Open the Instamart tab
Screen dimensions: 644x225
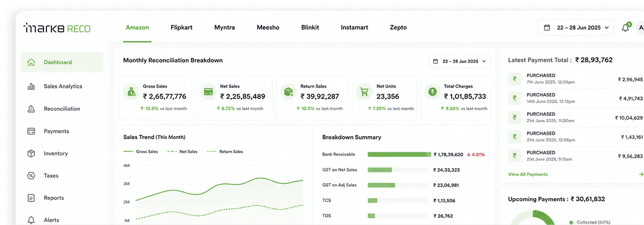pos(354,27)
